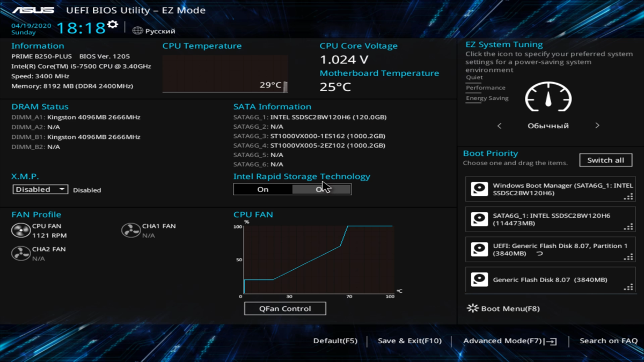The width and height of the screenshot is (644, 362).
Task: Click the 18:18 clock display
Action: tap(80, 28)
